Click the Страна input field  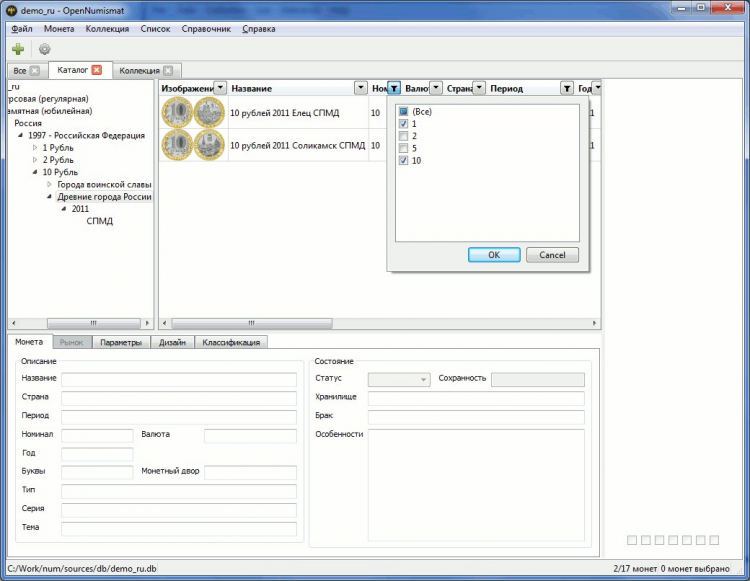point(179,398)
